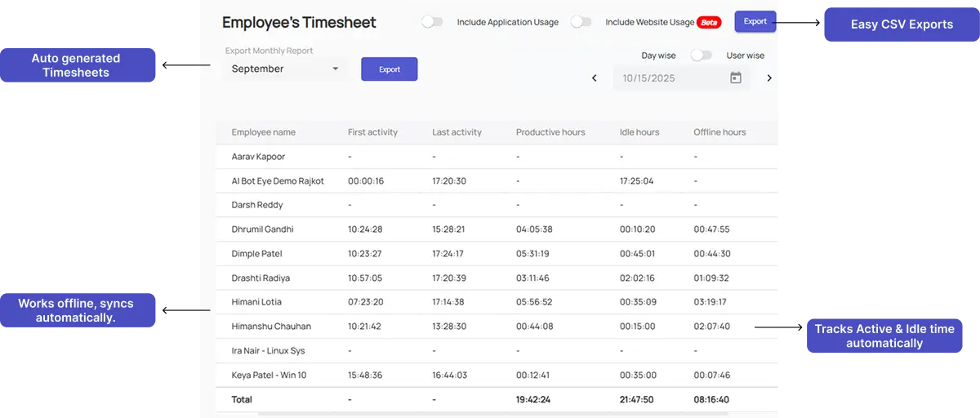Click Himani Lotia productive hours 05:56:52
Screen dimensions: 980x418
click(x=534, y=302)
